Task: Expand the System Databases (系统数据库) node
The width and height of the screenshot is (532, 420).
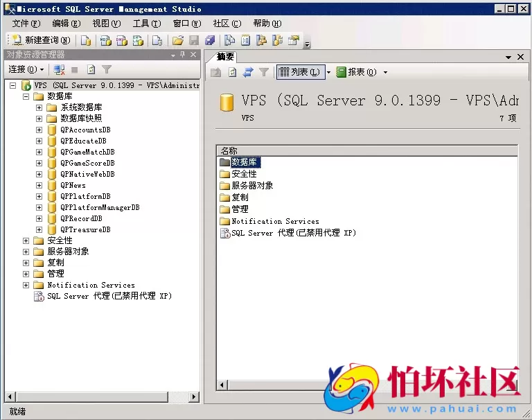Action: 39,107
